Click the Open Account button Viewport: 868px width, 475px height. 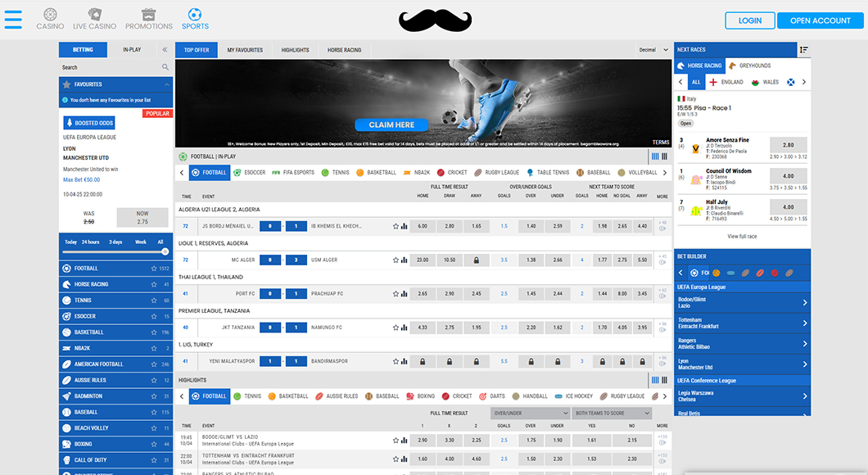click(820, 20)
